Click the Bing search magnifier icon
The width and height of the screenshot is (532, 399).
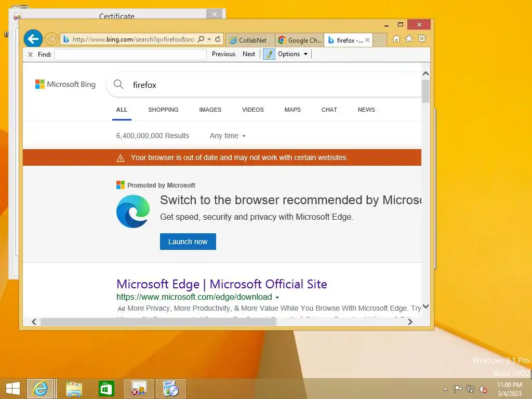tap(118, 84)
